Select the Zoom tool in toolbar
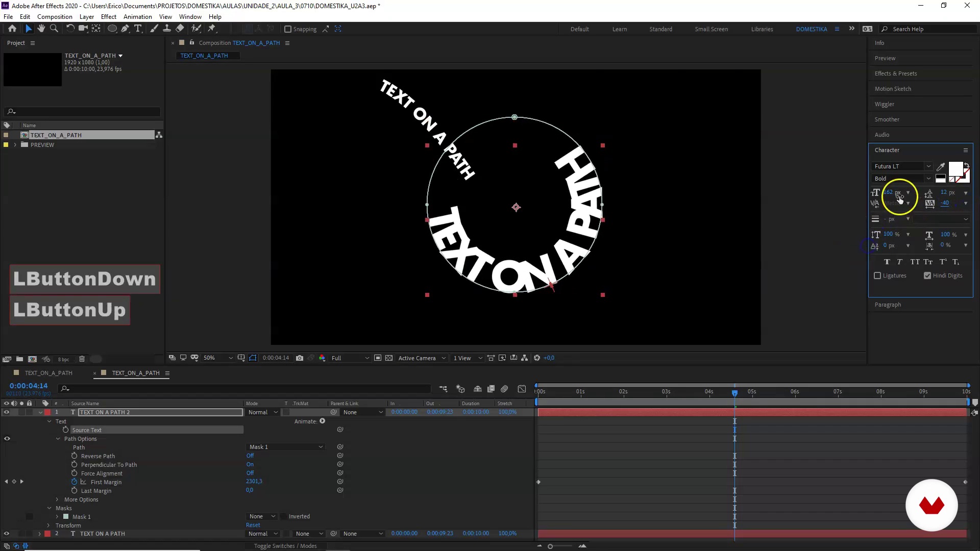This screenshot has width=980, height=551. (54, 29)
